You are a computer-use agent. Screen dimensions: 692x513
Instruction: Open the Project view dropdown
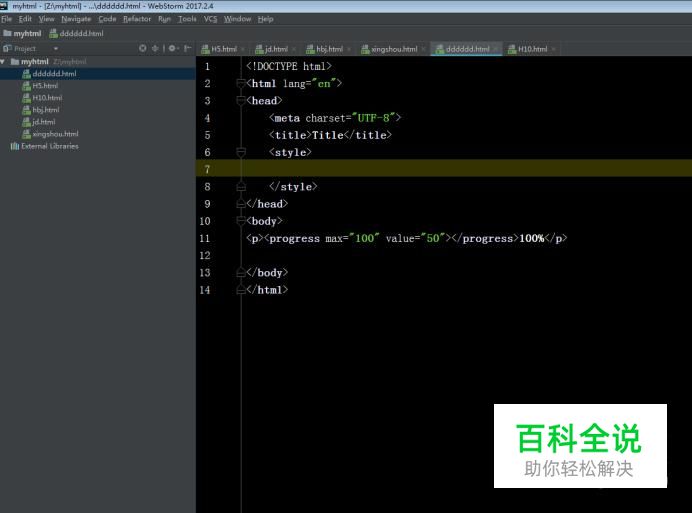click(x=56, y=49)
